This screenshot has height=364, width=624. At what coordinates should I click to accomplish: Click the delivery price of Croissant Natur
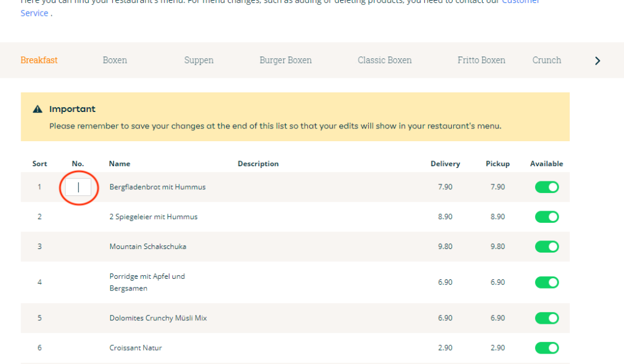tap(445, 348)
